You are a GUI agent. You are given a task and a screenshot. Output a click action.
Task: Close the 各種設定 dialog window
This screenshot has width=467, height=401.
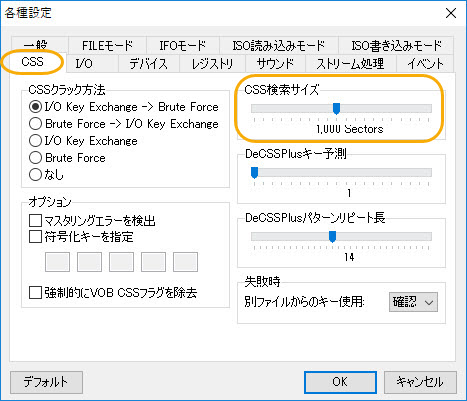click(451, 13)
